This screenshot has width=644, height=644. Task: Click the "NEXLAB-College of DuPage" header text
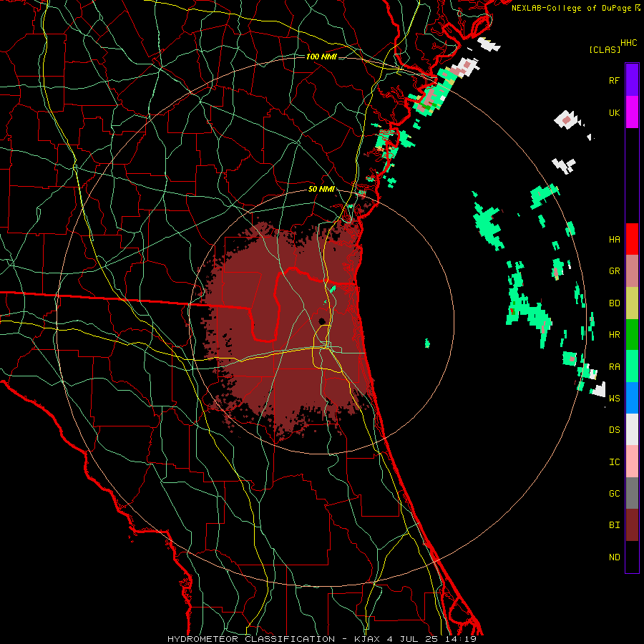[571, 8]
